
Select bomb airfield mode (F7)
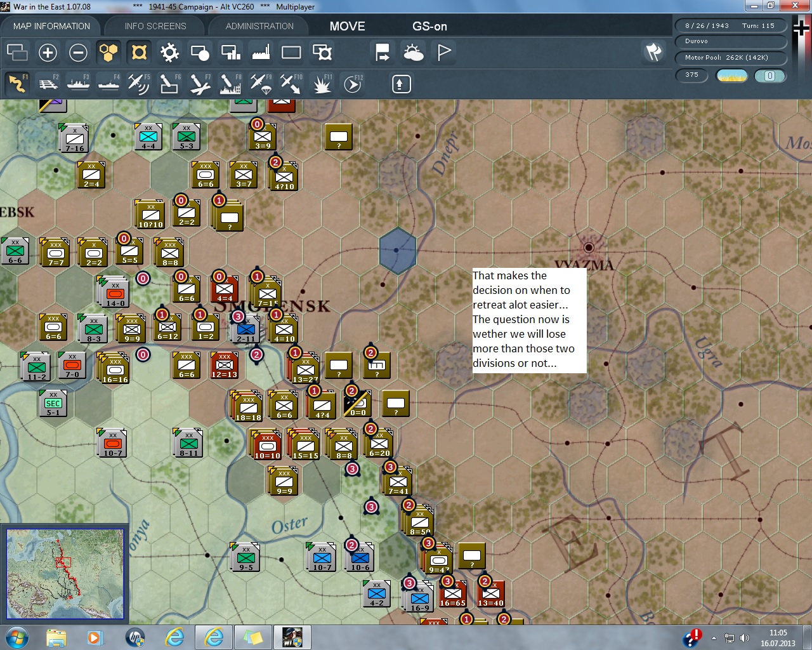[x=200, y=83]
